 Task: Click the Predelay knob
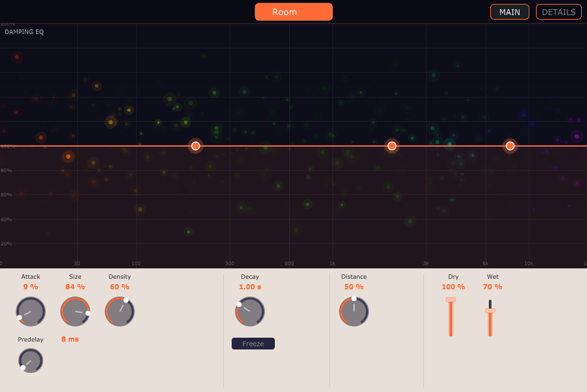tap(30, 360)
